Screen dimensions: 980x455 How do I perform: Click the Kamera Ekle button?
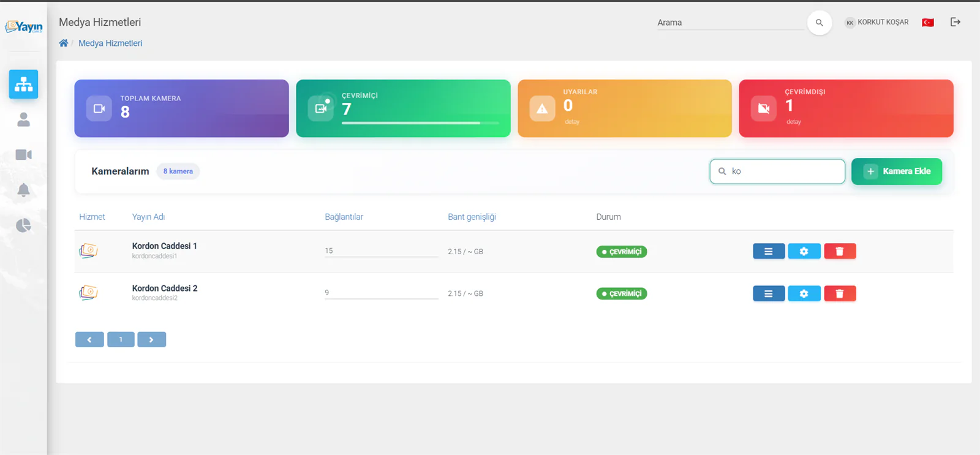click(x=897, y=171)
